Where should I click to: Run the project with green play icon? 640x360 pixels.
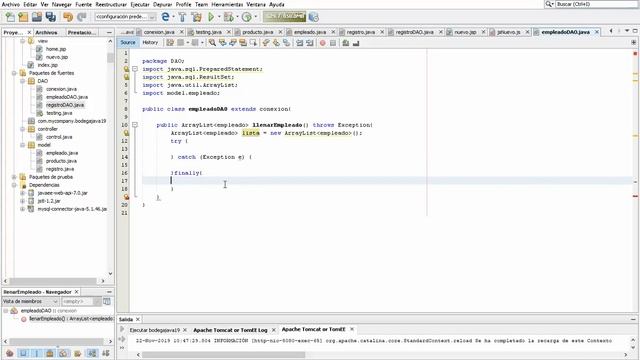[x=211, y=17]
